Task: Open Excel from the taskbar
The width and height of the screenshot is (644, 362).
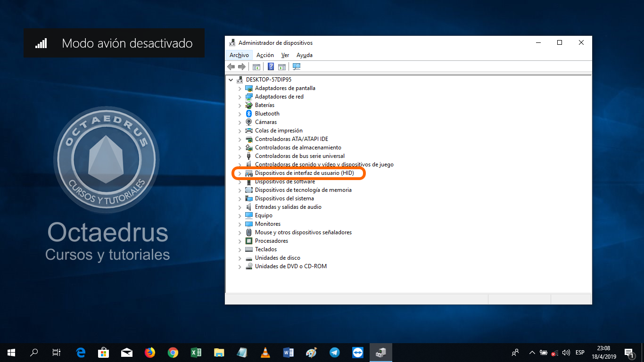Action: [196, 353]
